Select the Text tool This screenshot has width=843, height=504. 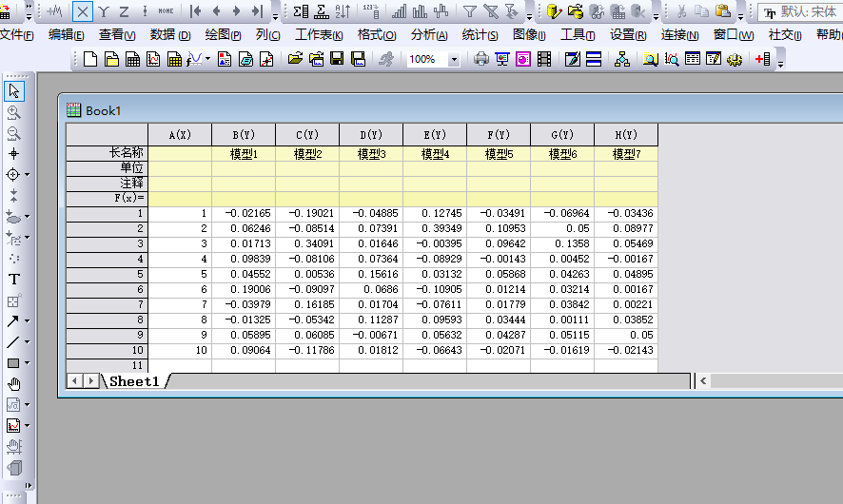click(14, 279)
